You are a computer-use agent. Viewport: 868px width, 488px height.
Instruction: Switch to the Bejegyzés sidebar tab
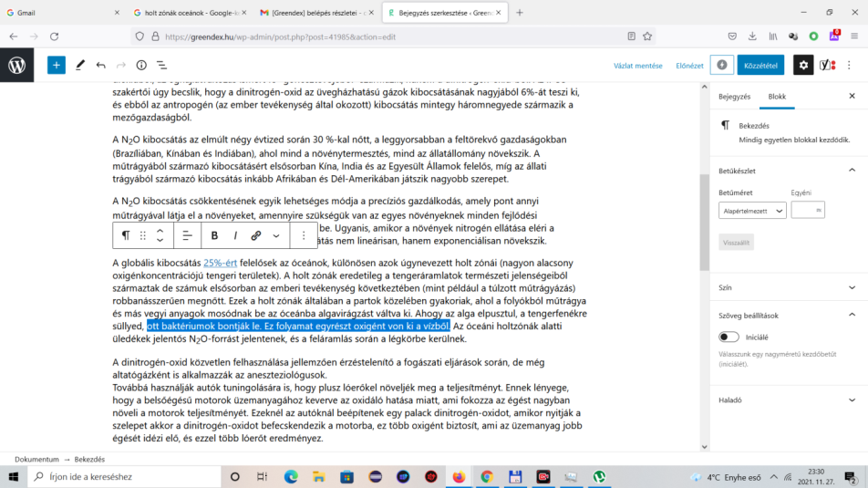pos(734,96)
